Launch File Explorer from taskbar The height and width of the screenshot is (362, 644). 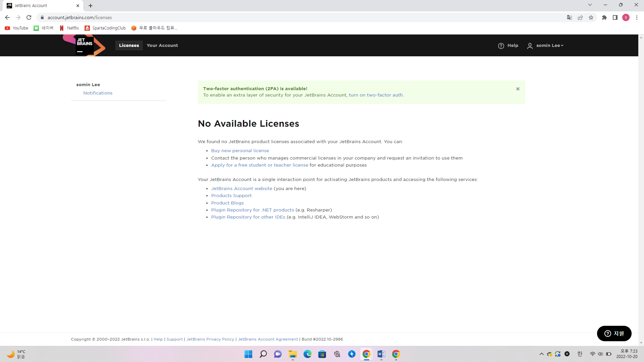pos(293,354)
